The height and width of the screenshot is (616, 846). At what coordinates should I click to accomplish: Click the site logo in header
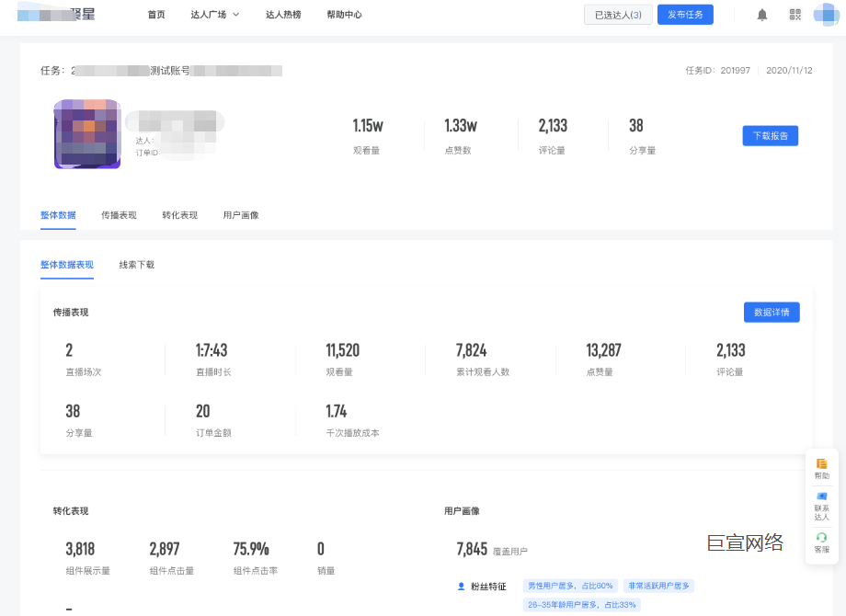(57, 15)
